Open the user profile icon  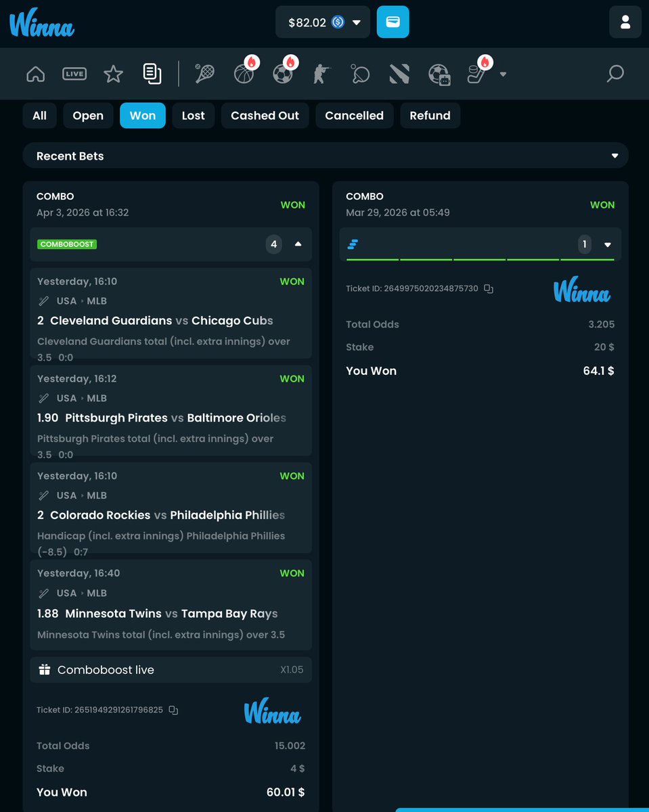[x=625, y=22]
